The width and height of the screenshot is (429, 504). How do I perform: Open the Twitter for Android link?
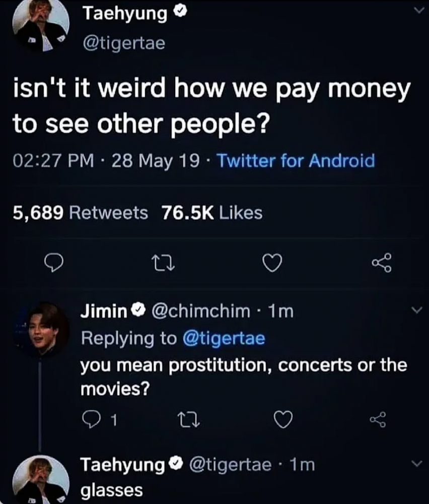coord(297,162)
